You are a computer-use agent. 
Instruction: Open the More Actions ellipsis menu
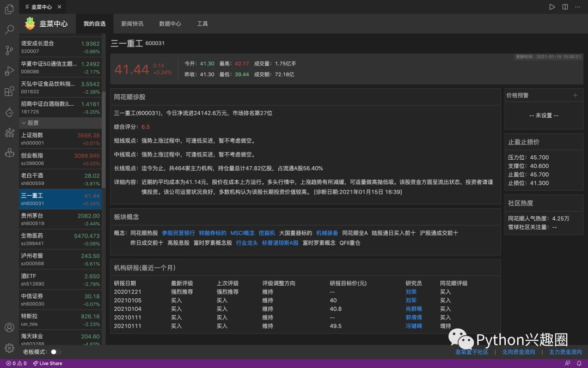coord(578,7)
